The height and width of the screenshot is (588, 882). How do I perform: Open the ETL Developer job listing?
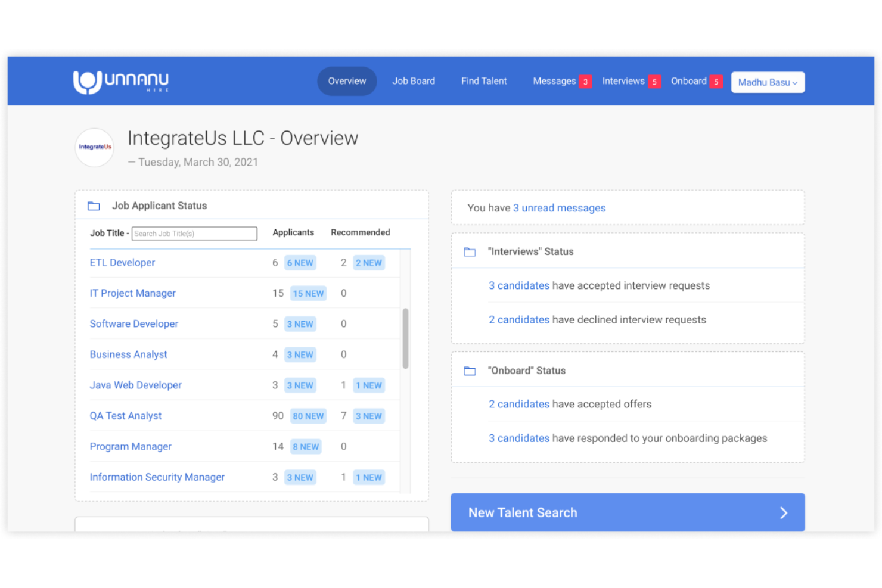pos(122,262)
